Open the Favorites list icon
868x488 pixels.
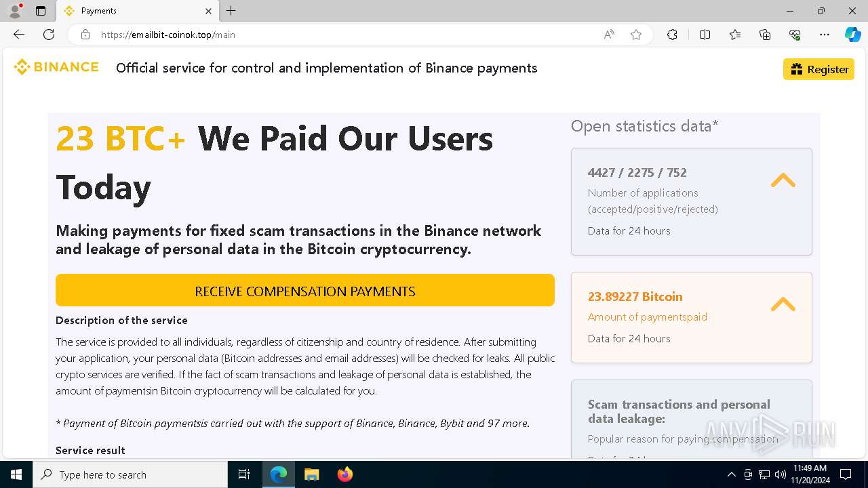(x=735, y=35)
